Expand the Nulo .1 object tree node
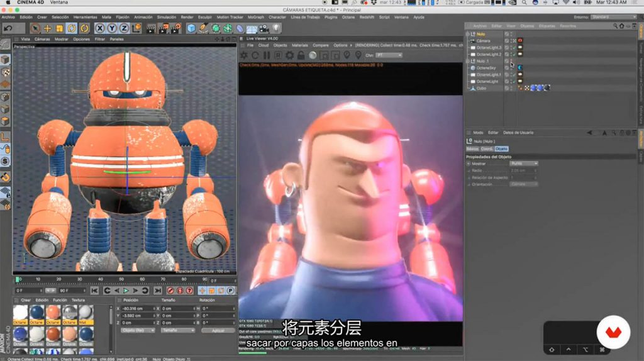This screenshot has width=644, height=361. (467, 61)
